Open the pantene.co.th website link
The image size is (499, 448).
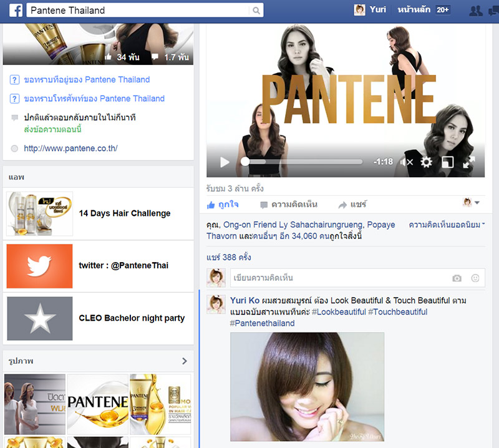(x=70, y=149)
